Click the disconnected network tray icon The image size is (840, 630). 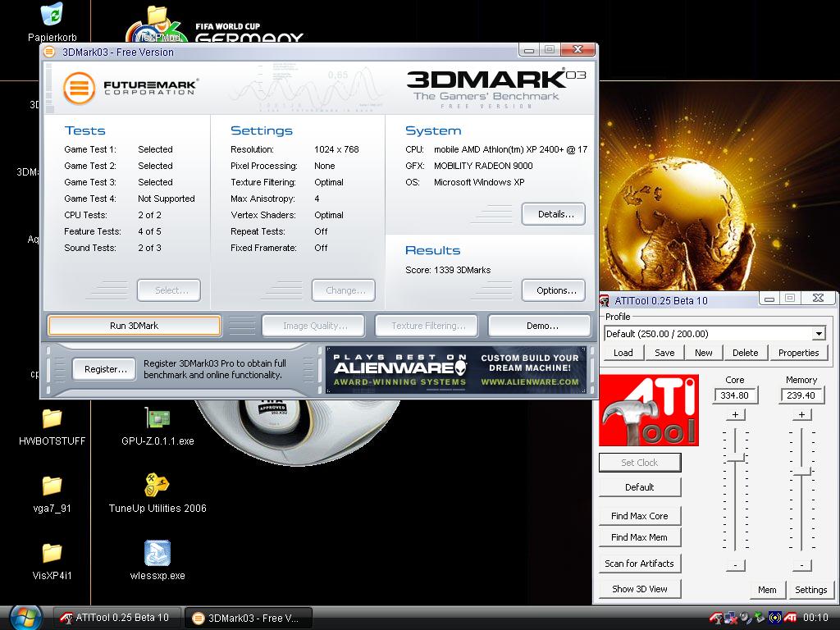(x=731, y=618)
